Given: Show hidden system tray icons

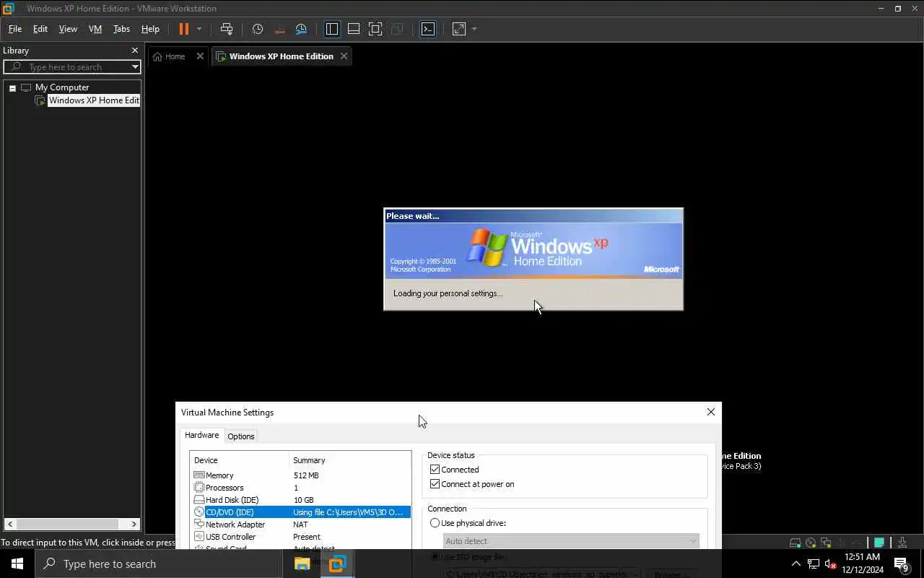Looking at the screenshot, I should click(796, 564).
